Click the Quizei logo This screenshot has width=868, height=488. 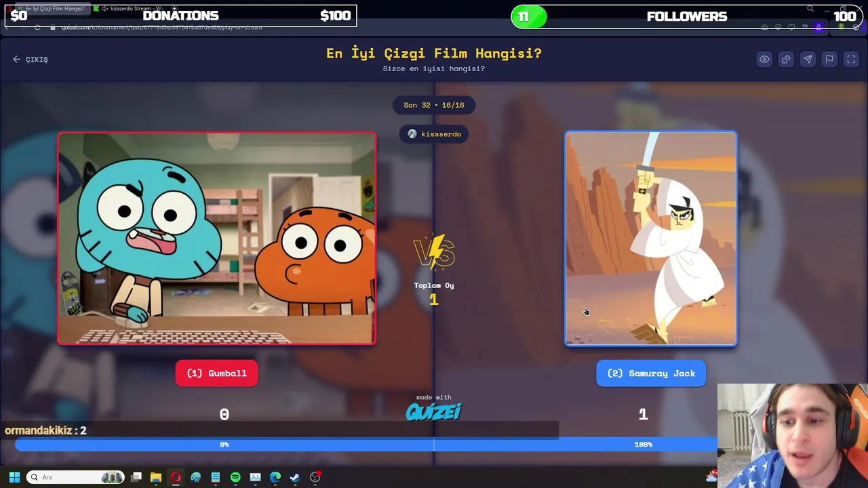(434, 411)
